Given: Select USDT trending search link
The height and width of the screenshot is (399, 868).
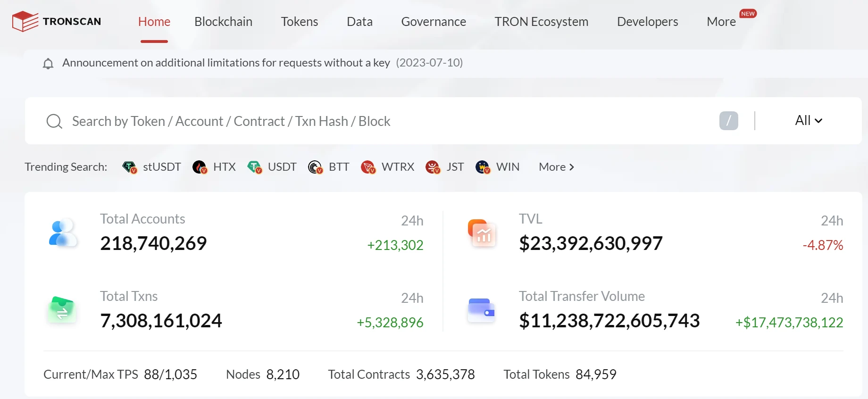Looking at the screenshot, I should 282,167.
